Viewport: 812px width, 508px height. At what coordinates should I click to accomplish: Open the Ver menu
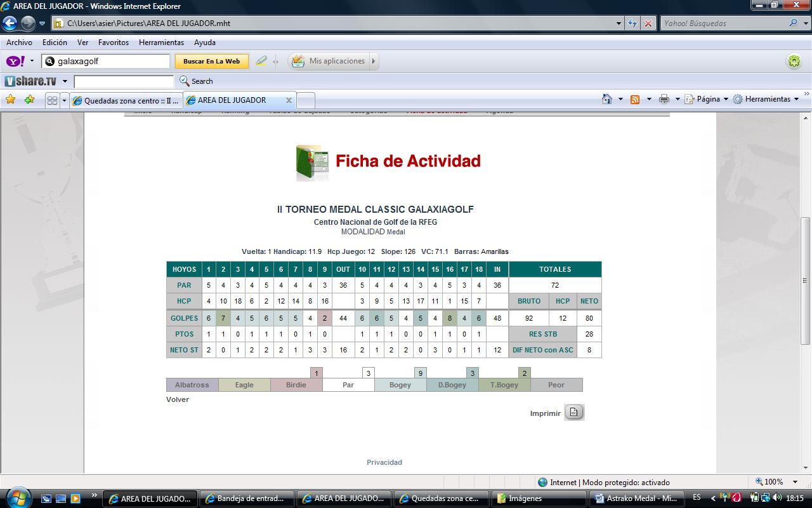pyautogui.click(x=82, y=43)
